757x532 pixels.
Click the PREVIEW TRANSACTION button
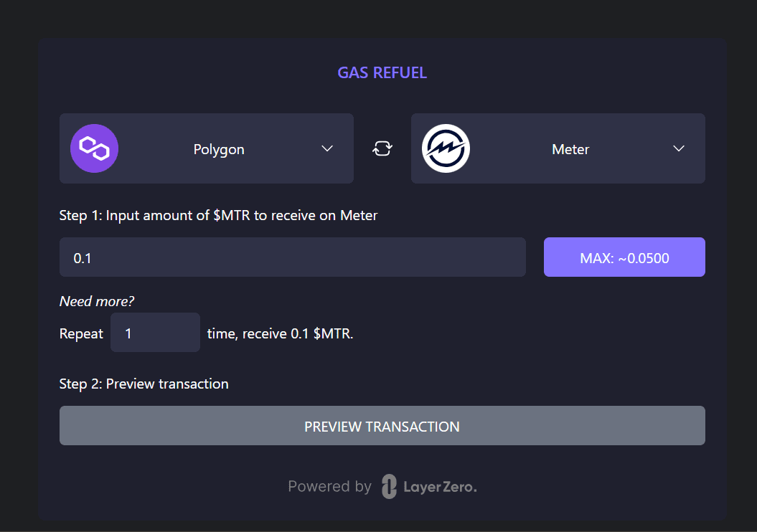coord(382,425)
